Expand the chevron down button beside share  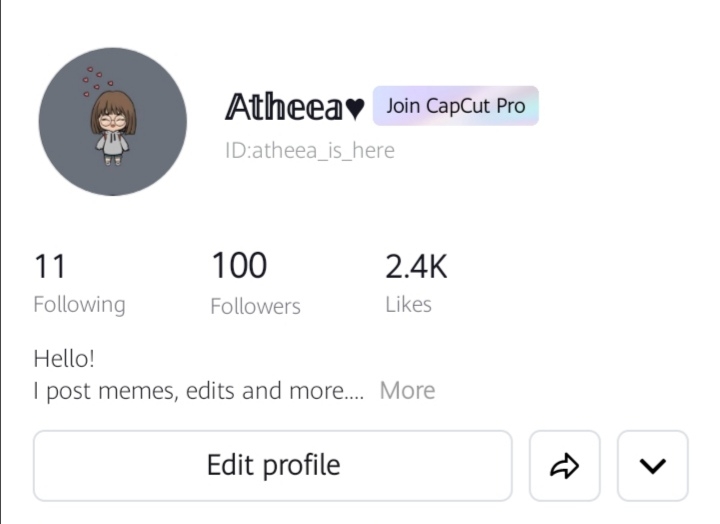[652, 466]
